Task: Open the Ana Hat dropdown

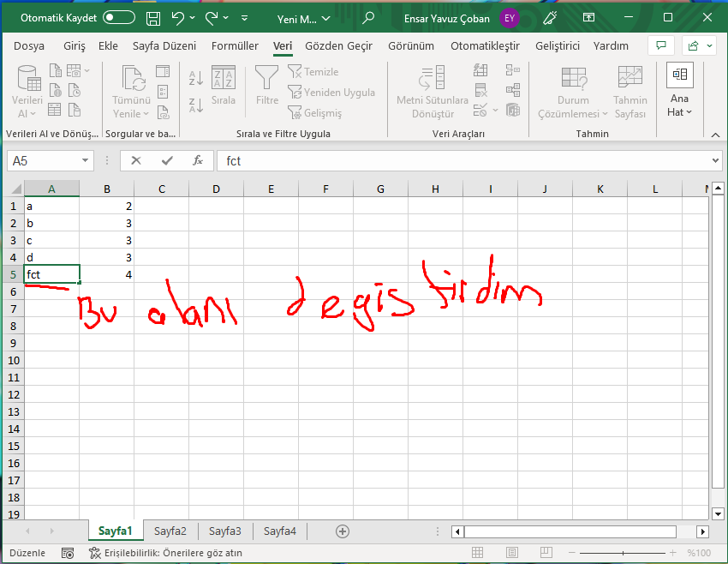Action: [680, 91]
